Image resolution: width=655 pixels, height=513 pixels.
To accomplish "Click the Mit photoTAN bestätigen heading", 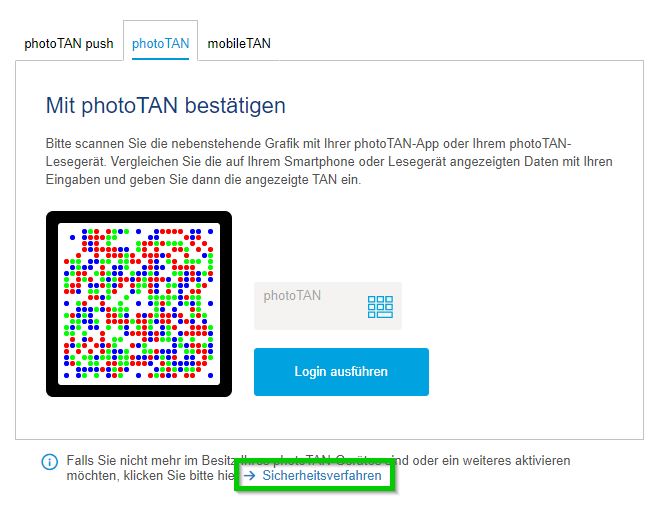I will [166, 105].
